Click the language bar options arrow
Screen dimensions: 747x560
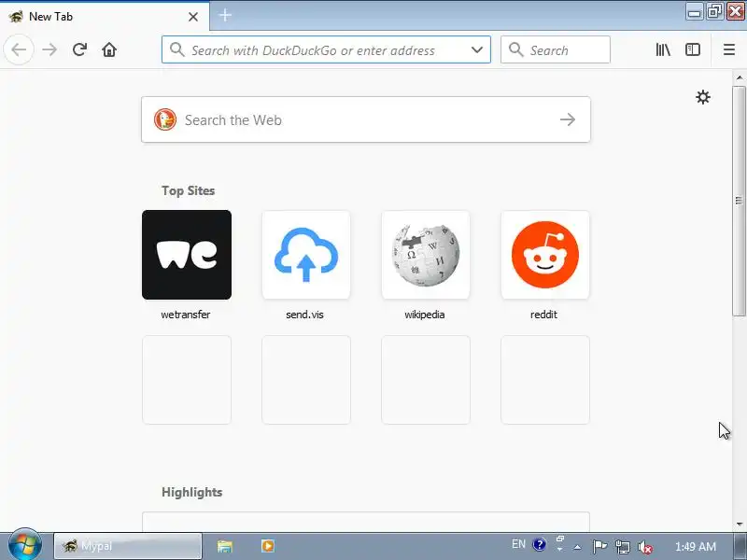[559, 549]
